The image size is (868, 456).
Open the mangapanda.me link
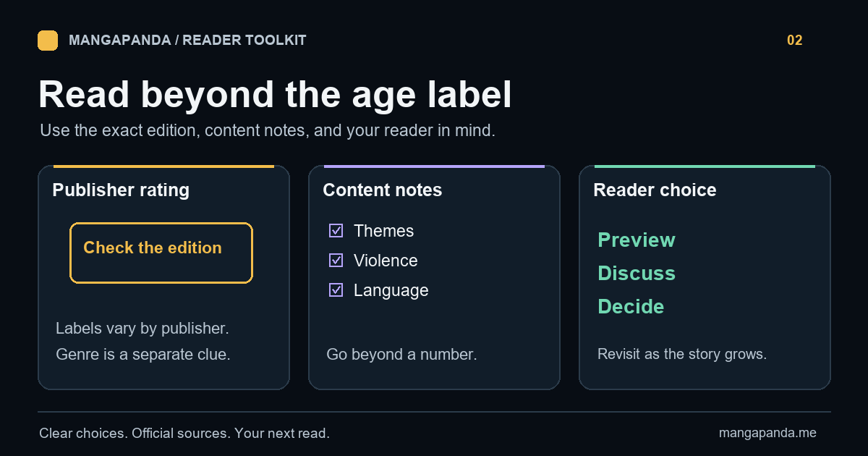[767, 433]
